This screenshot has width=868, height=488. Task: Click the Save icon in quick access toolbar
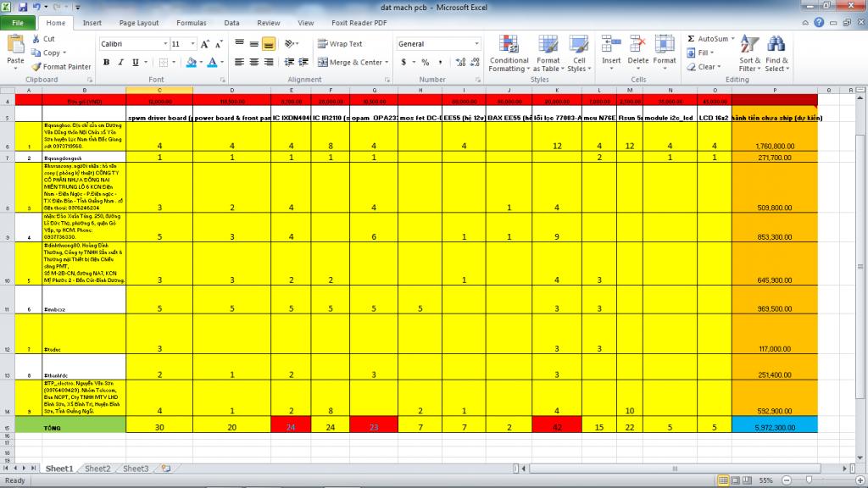point(23,7)
